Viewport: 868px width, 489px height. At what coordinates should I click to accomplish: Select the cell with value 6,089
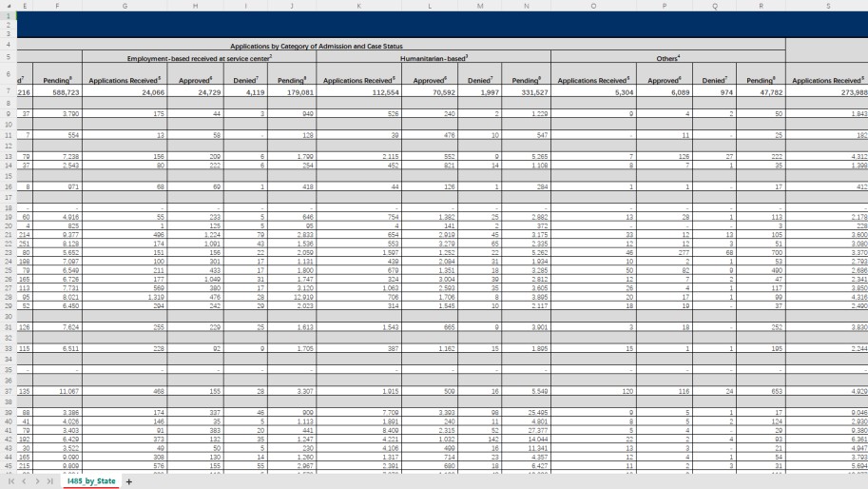point(665,92)
